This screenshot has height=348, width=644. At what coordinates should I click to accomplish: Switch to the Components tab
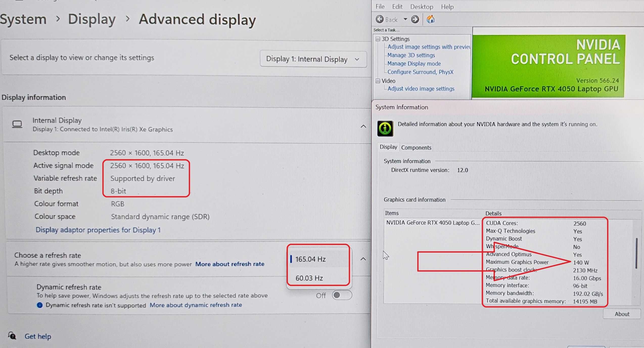coord(416,148)
